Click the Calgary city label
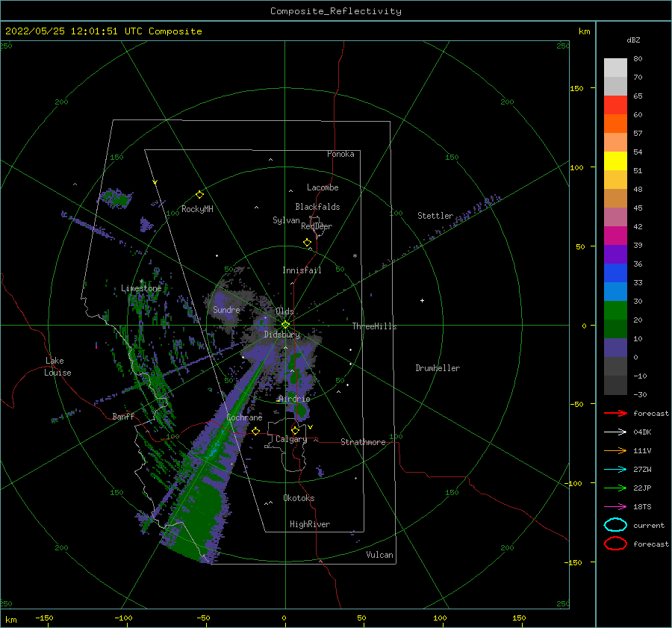672x628 pixels. 291,439
